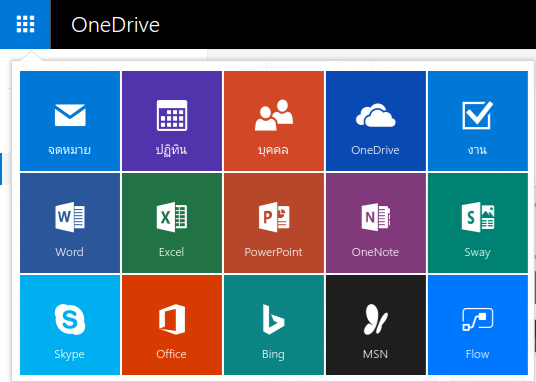536x382 pixels.
Task: Open the Skype tile
Action: pos(70,325)
